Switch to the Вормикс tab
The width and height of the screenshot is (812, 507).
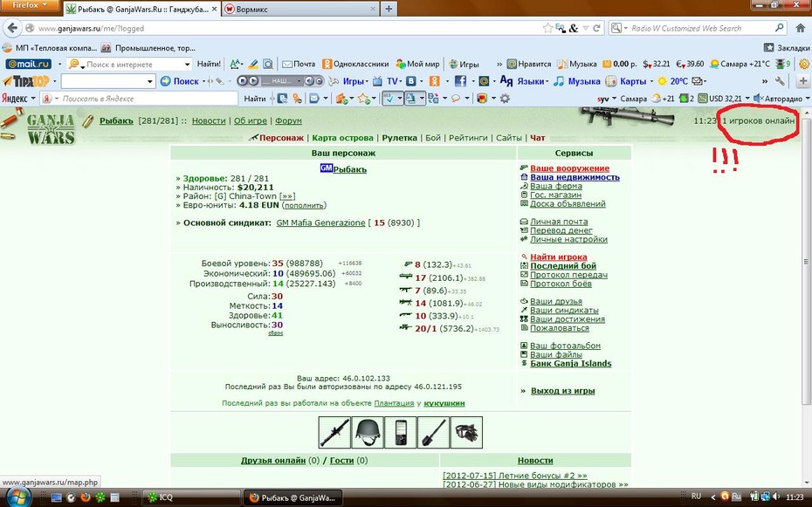(300, 9)
